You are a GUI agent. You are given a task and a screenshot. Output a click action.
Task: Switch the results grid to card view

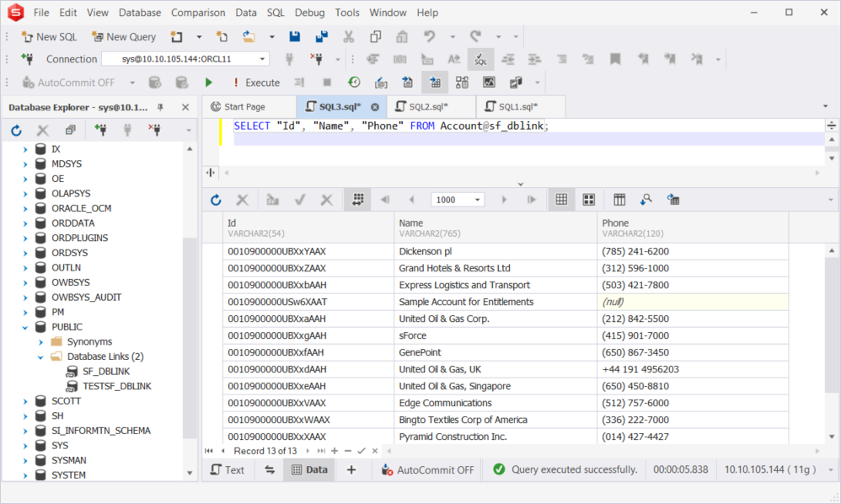coord(588,199)
